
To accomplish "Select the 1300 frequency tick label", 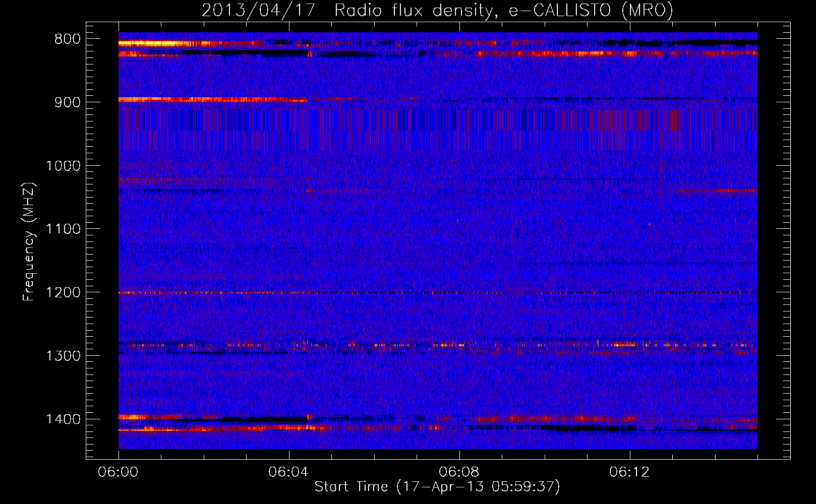I will 63,356.
